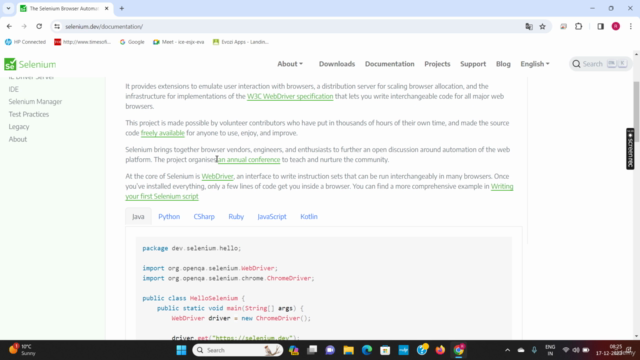Launch Microsoft Edge from the taskbar

[367, 350]
